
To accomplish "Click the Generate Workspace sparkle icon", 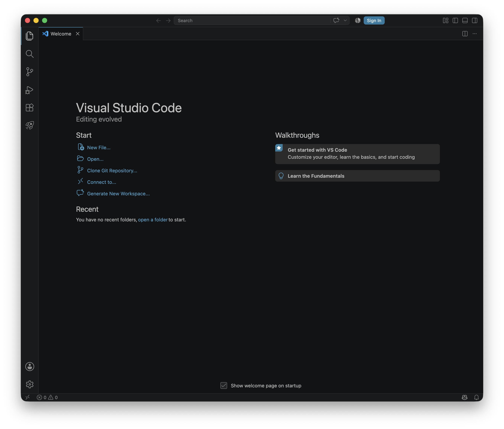I will (x=80, y=193).
